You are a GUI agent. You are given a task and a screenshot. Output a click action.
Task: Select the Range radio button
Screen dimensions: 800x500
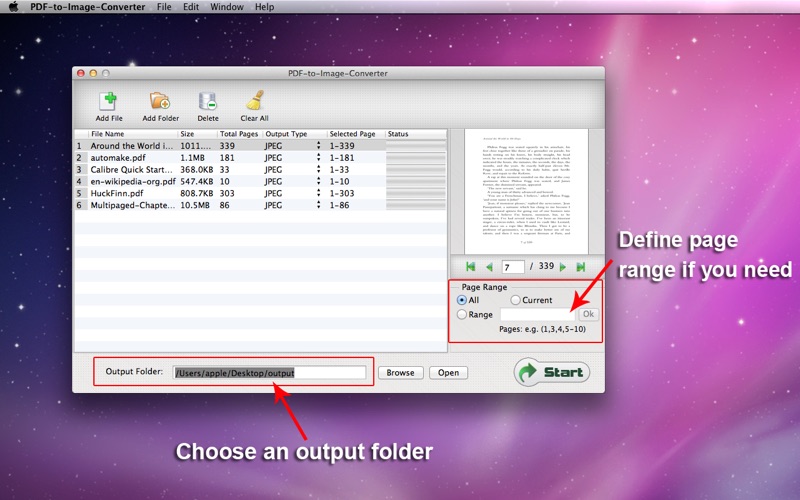click(462, 314)
